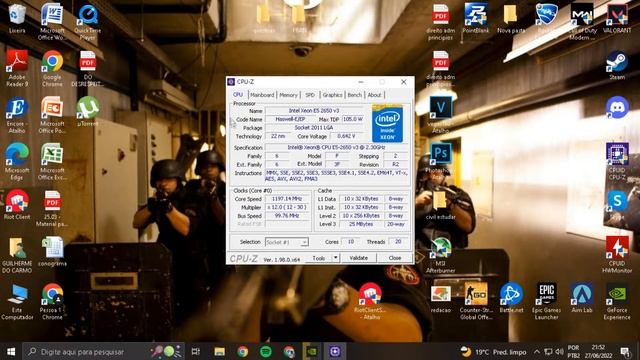Open the volume control in system tray

pyautogui.click(x=559, y=351)
